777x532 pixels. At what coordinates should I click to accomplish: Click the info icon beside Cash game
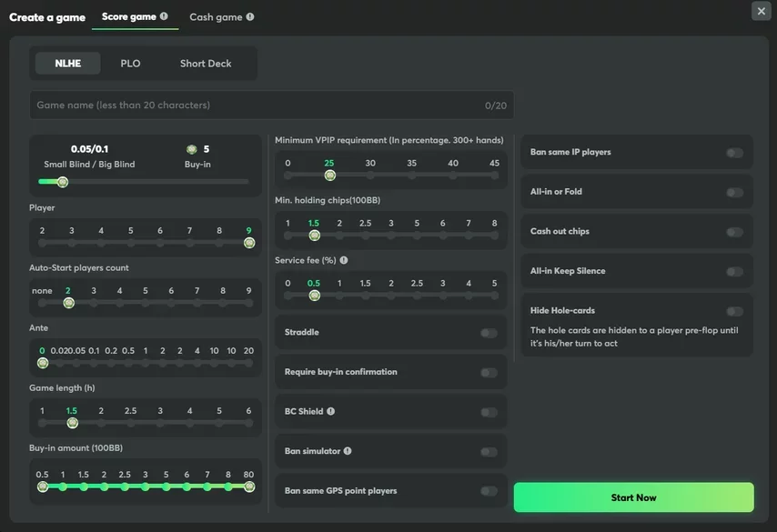coord(250,16)
